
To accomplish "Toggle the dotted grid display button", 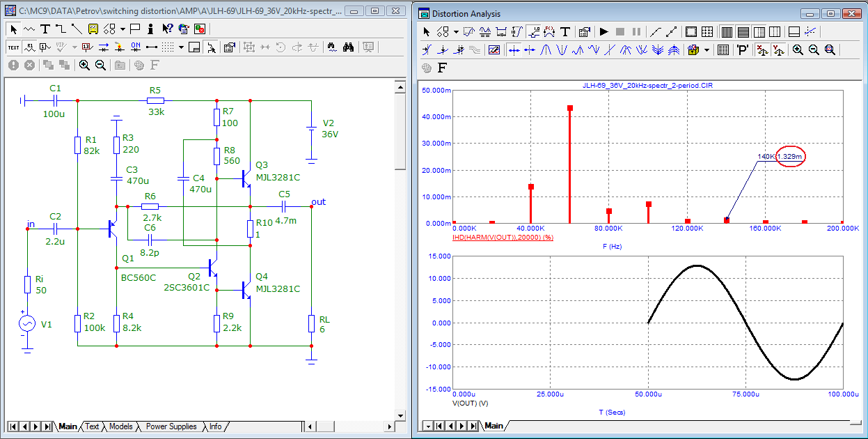I will 167,47.
